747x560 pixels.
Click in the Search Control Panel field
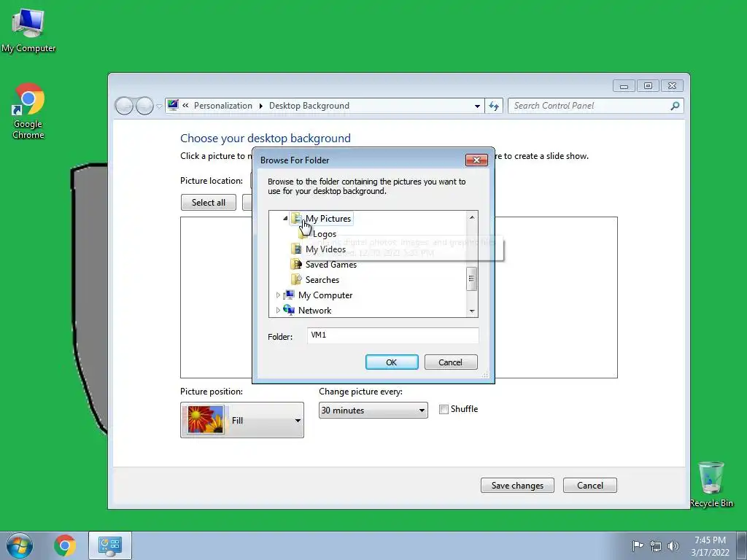coord(589,106)
